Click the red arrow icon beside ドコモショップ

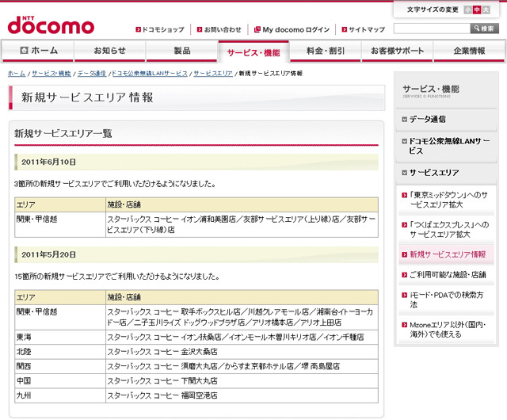pos(138,30)
